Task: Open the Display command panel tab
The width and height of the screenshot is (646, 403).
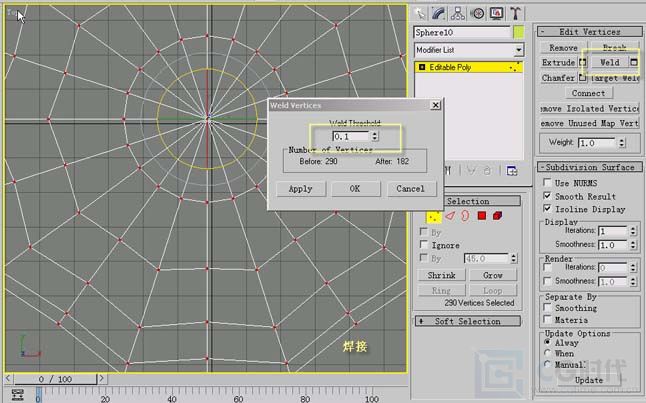Action: pos(496,14)
